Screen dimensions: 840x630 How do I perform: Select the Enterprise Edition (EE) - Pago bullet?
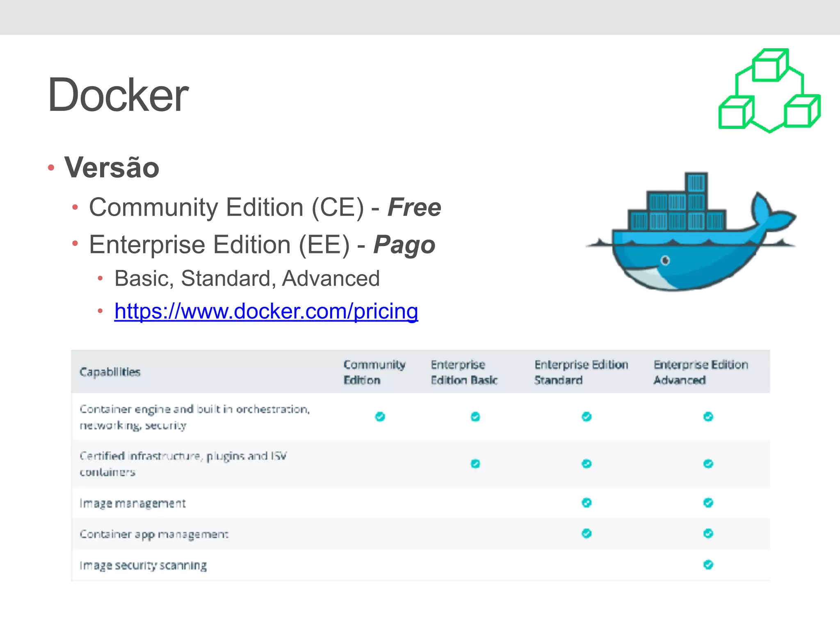click(x=262, y=245)
